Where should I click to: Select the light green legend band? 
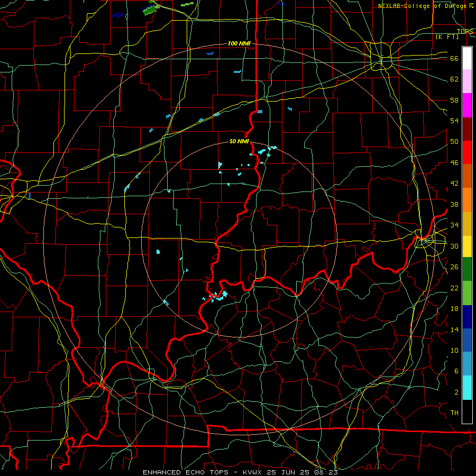tap(467, 293)
